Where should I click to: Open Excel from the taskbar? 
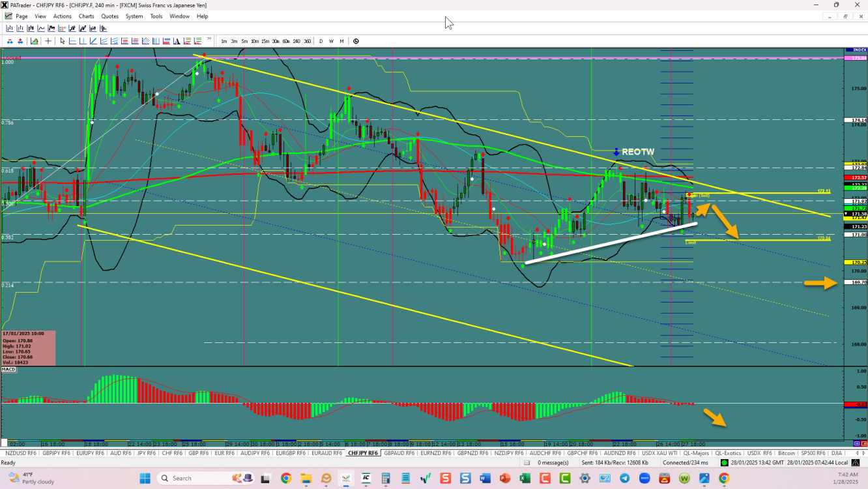click(524, 478)
